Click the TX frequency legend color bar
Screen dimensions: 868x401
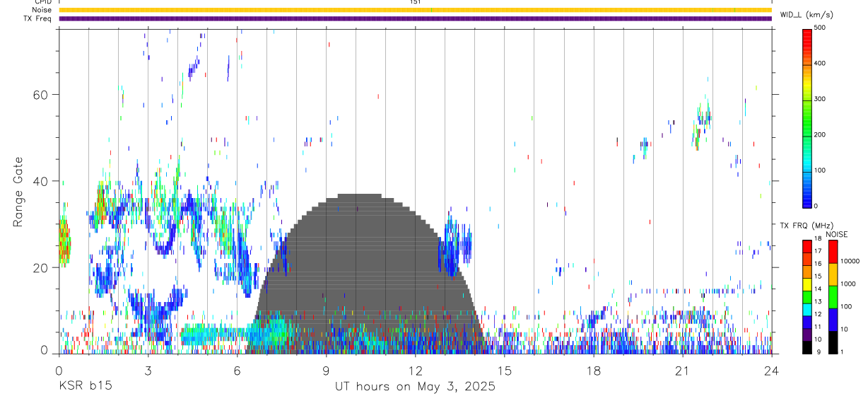coord(807,296)
